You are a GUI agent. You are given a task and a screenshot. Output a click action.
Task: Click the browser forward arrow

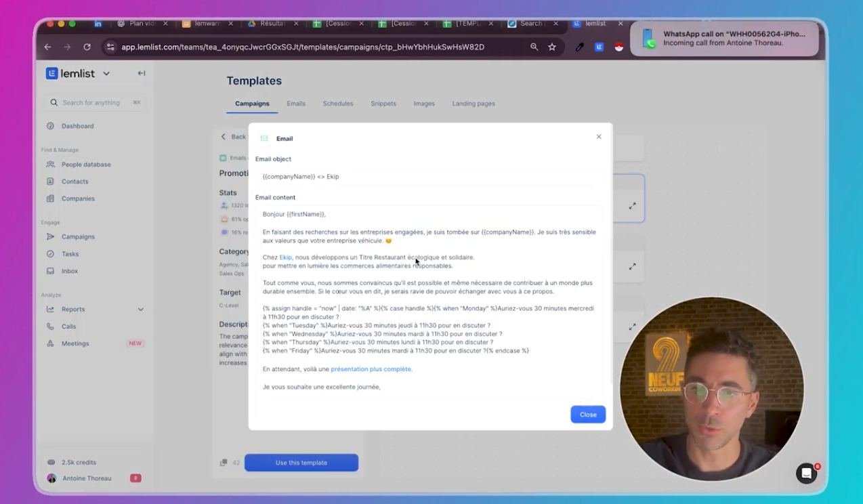(x=67, y=47)
